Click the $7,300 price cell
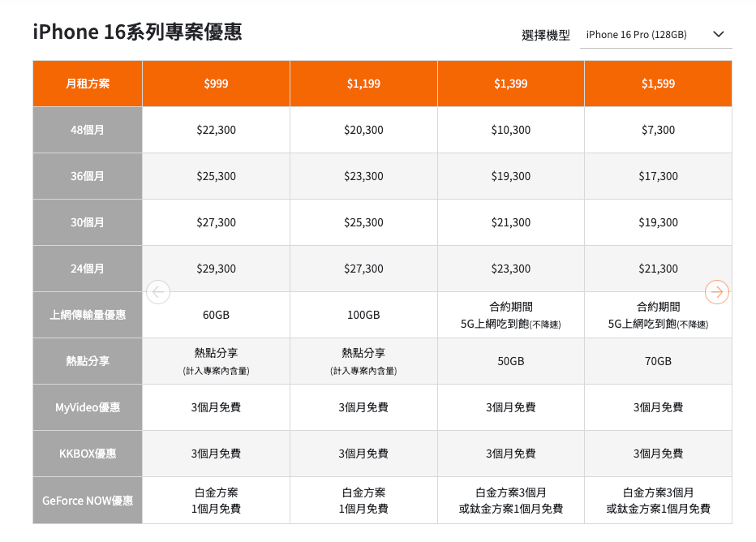Image resolution: width=756 pixels, height=542 pixels. click(x=658, y=130)
